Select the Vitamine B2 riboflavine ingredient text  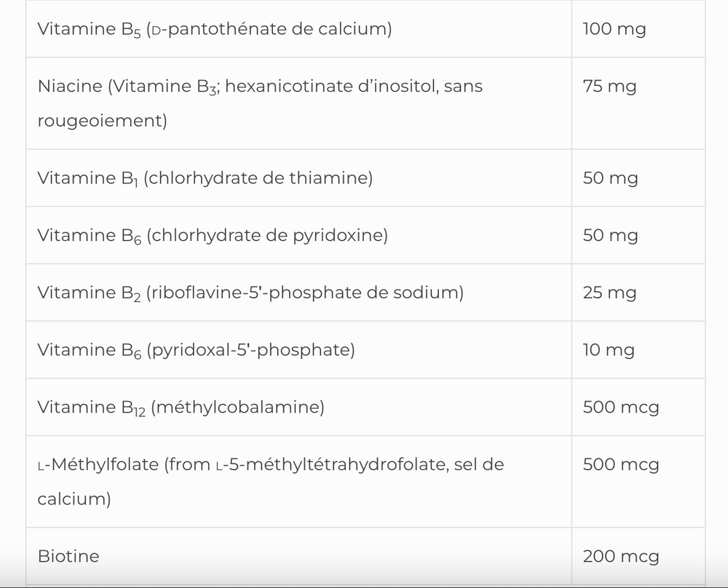250,293
